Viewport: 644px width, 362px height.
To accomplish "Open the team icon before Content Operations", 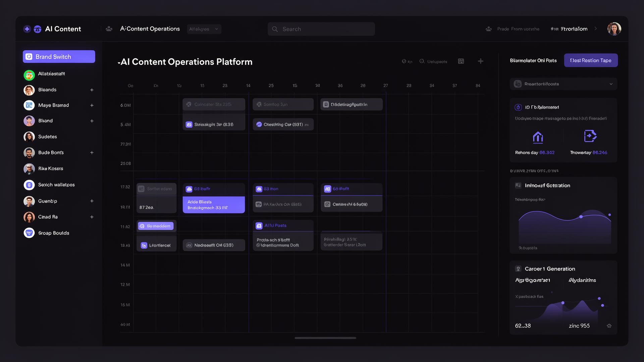I will pos(109,29).
